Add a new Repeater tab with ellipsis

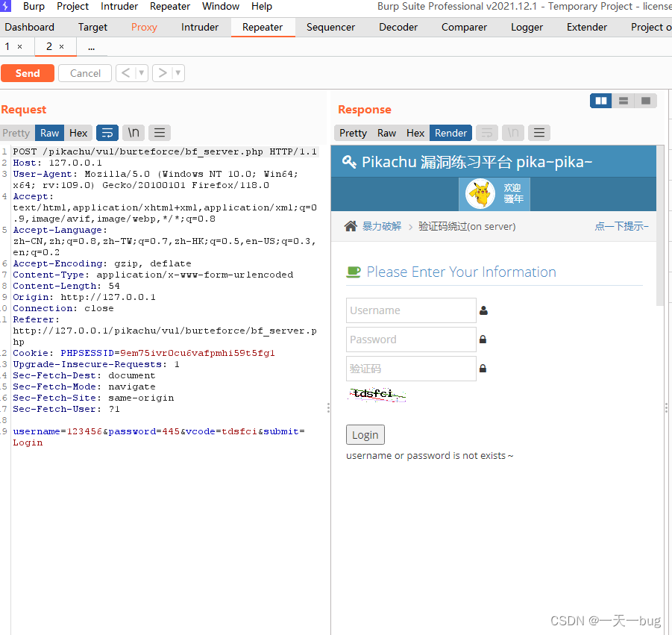tap(91, 47)
